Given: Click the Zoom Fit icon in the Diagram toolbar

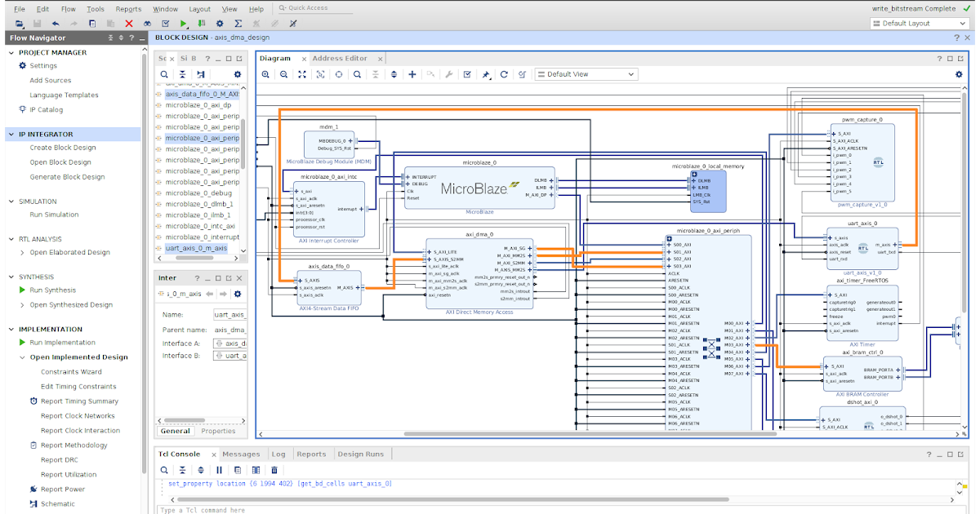Looking at the screenshot, I should pos(301,73).
